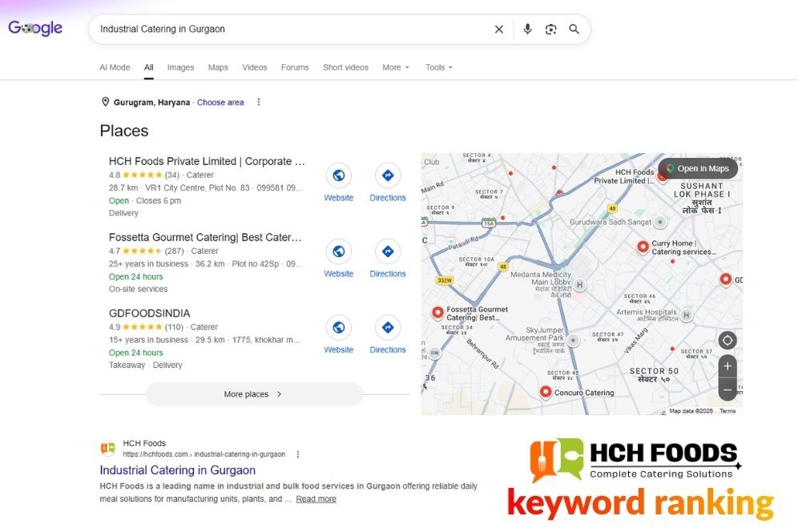Open the GDFOODSINDIA place listing
This screenshot has height=532, width=798.
(x=150, y=313)
